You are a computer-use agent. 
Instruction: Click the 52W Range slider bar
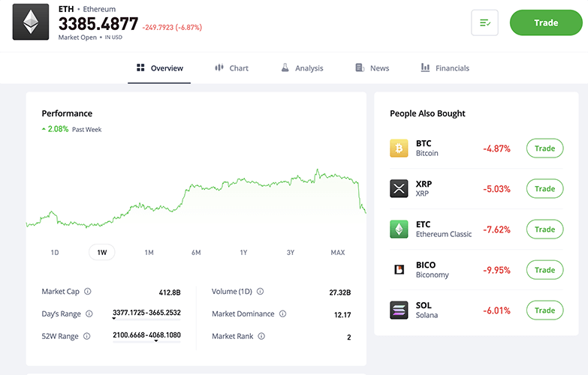[146, 341]
